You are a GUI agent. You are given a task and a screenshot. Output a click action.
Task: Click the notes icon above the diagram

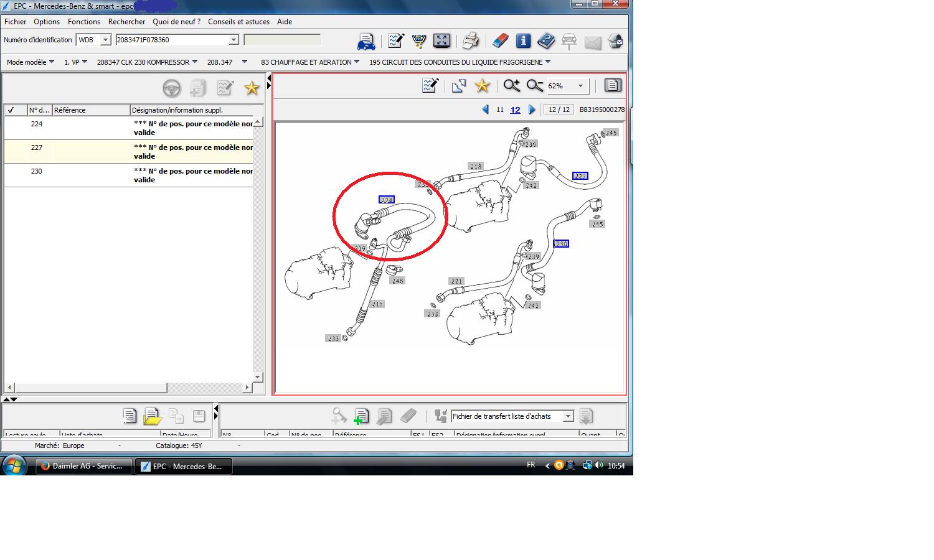[430, 86]
